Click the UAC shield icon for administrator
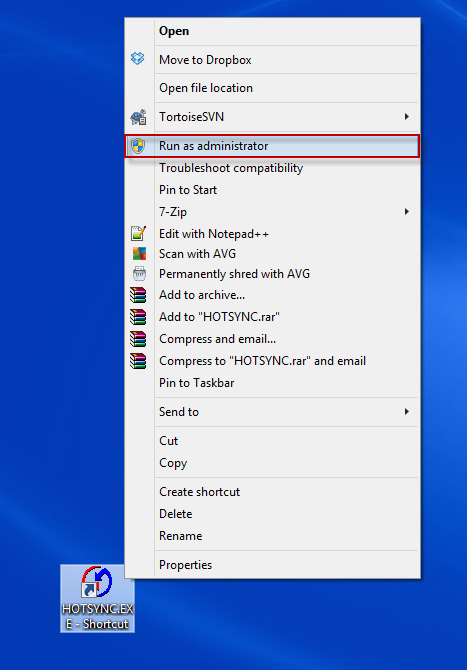467x670 pixels. point(138,146)
